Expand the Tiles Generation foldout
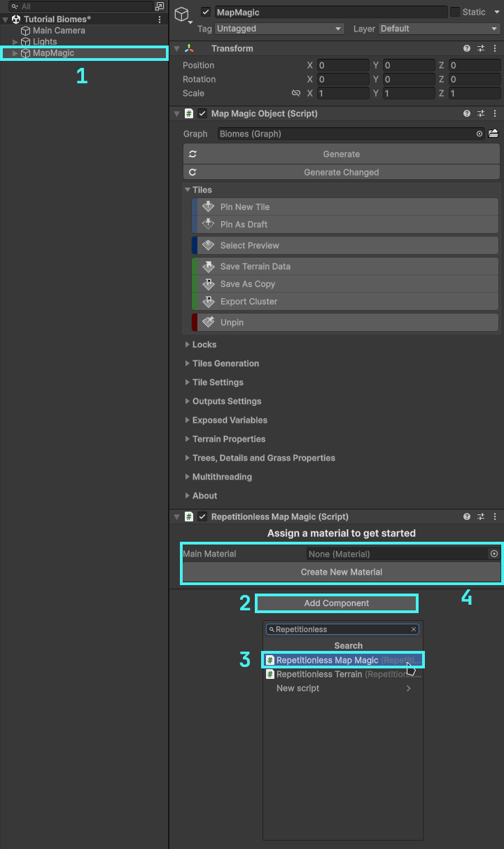 (x=188, y=363)
